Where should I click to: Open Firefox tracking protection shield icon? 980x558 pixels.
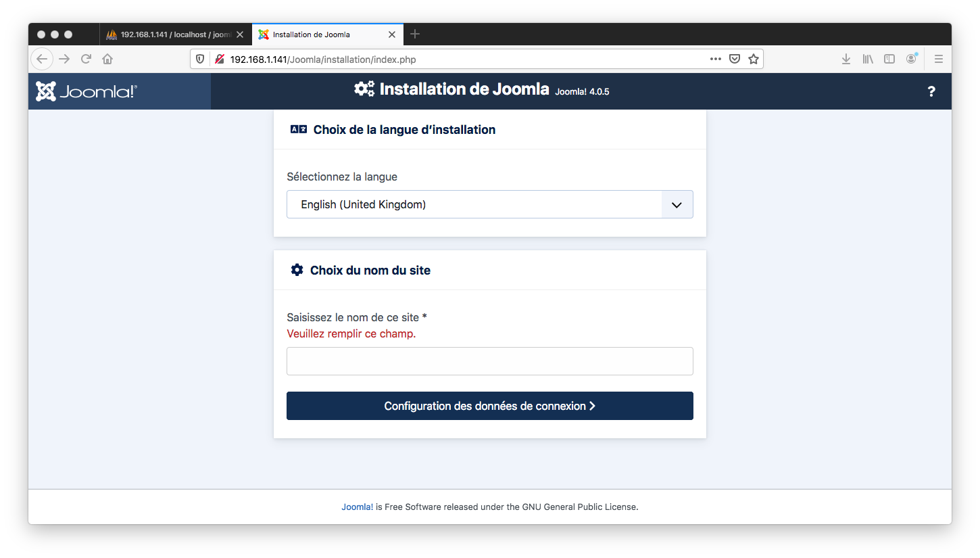(x=200, y=59)
